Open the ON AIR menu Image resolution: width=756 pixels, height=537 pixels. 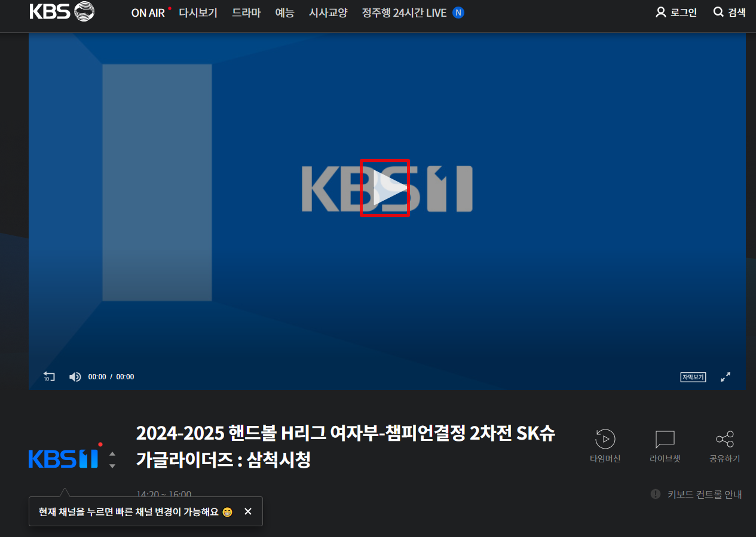click(148, 13)
